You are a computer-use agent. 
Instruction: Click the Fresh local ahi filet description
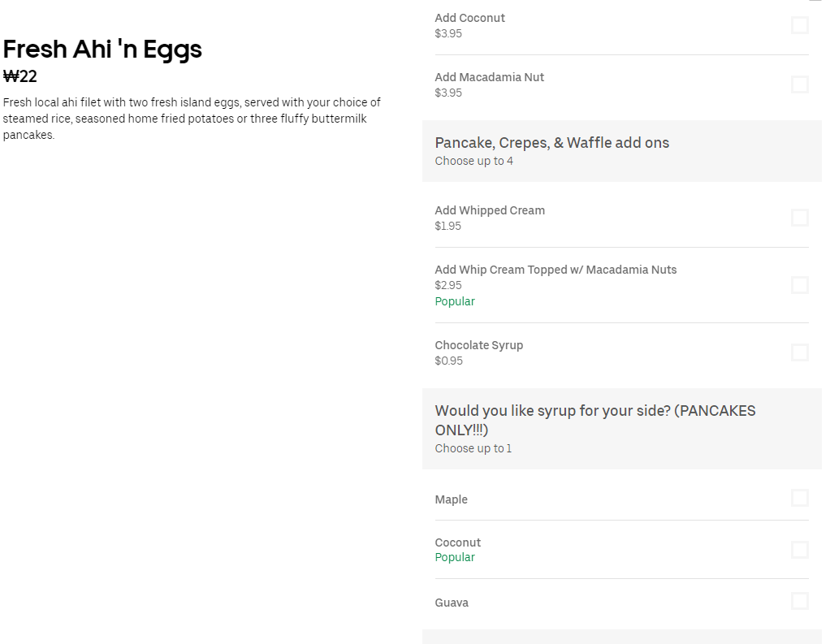192,119
